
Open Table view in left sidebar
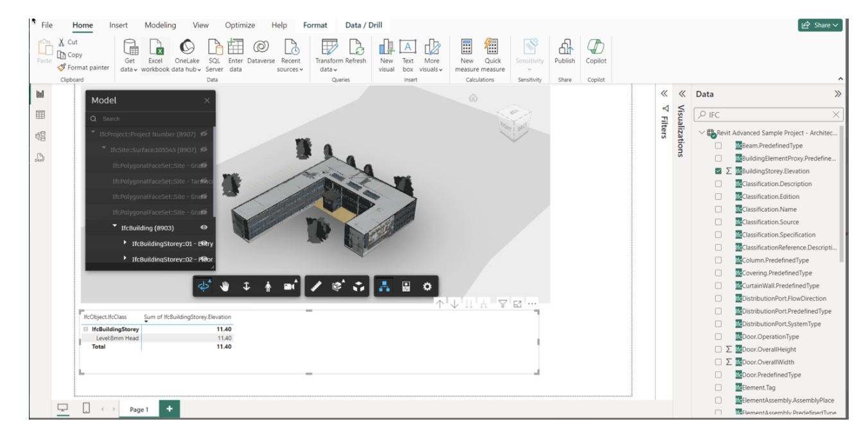tap(40, 115)
